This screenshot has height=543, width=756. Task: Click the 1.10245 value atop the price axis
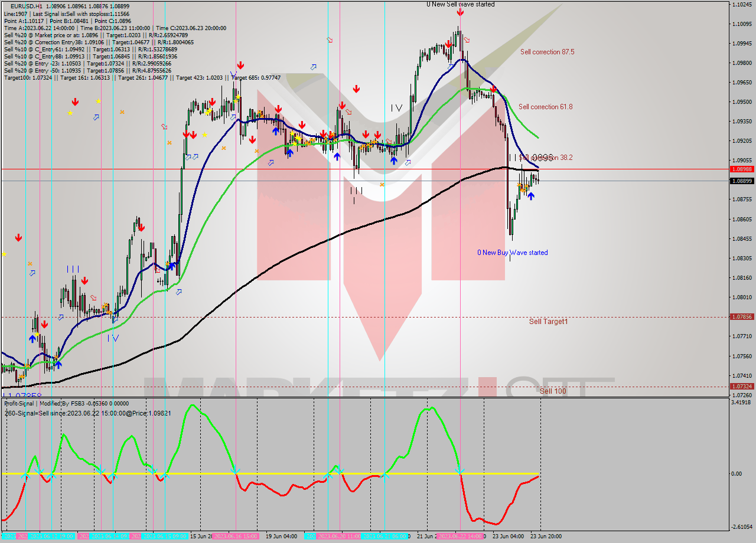(x=742, y=4)
